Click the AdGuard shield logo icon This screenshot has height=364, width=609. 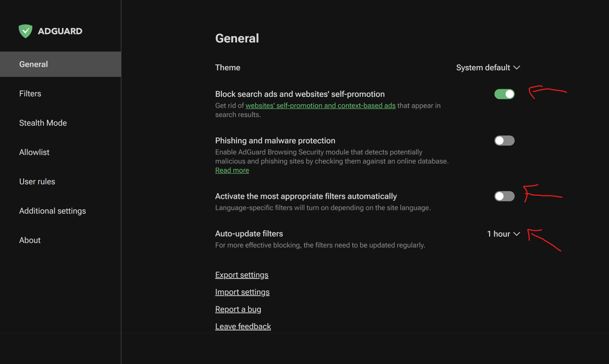point(25,31)
